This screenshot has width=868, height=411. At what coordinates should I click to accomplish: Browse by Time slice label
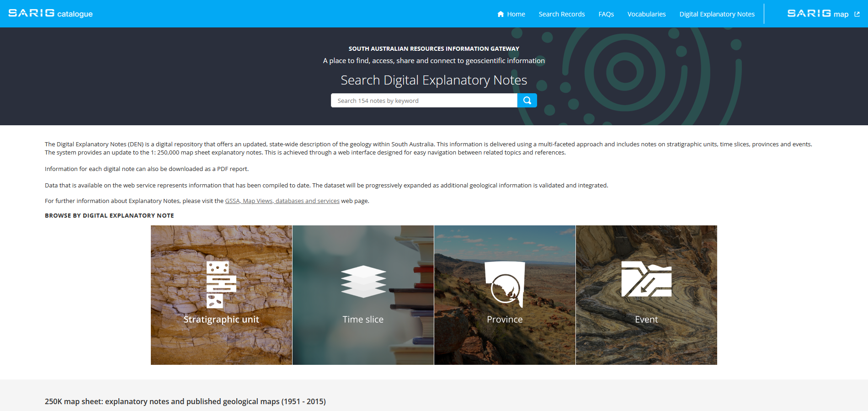tap(363, 319)
